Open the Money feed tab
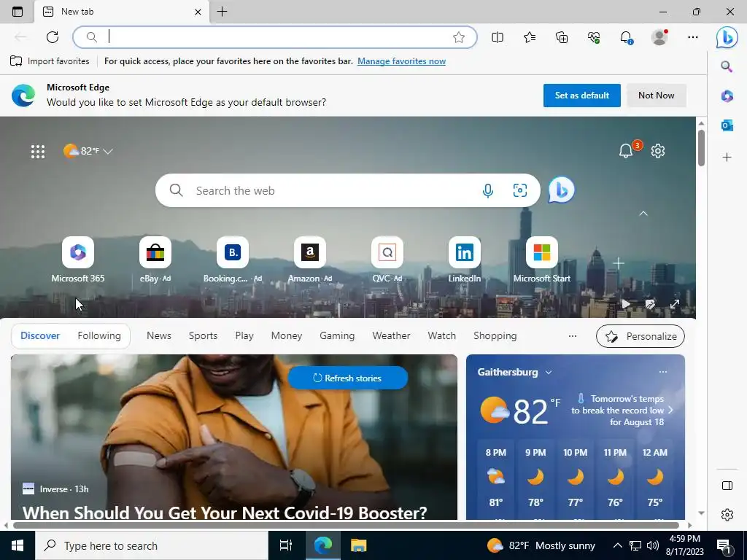The image size is (747, 560). 286,335
